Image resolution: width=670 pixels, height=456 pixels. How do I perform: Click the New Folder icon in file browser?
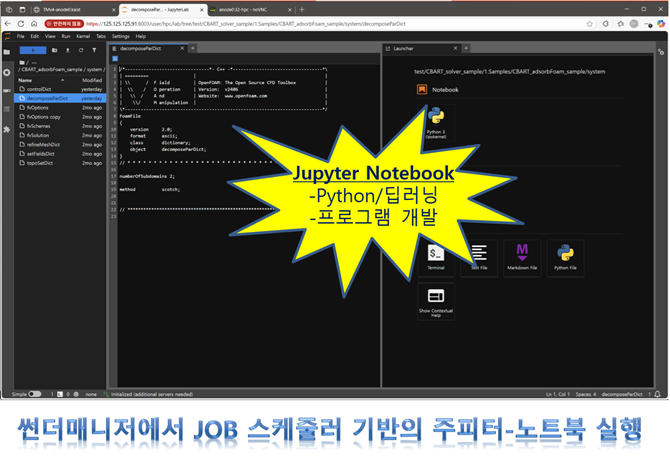click(x=54, y=50)
